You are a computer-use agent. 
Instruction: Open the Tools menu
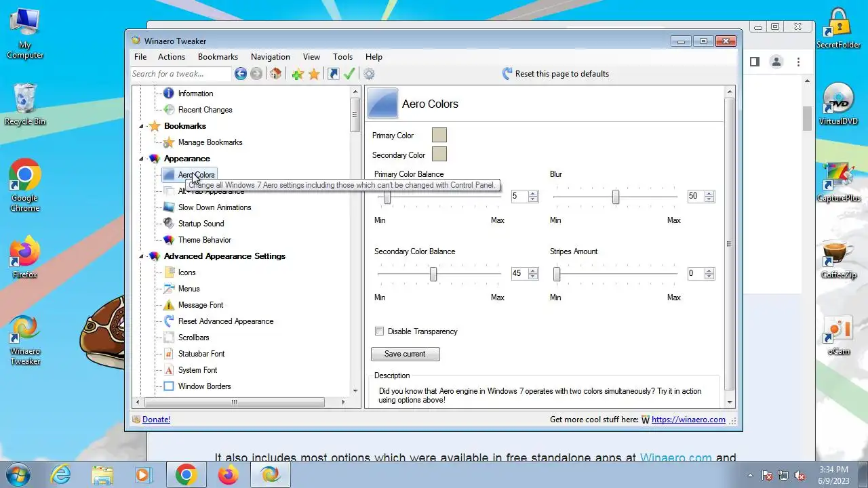point(342,57)
